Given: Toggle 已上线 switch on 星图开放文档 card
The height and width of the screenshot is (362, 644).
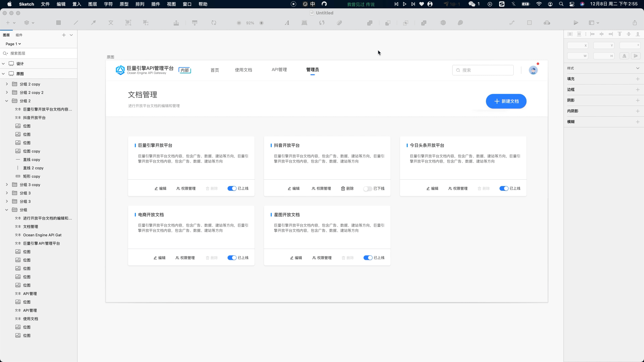Looking at the screenshot, I should (x=368, y=258).
